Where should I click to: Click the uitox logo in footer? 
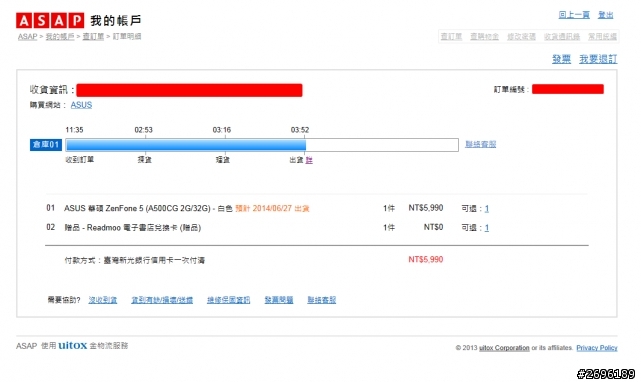73,345
